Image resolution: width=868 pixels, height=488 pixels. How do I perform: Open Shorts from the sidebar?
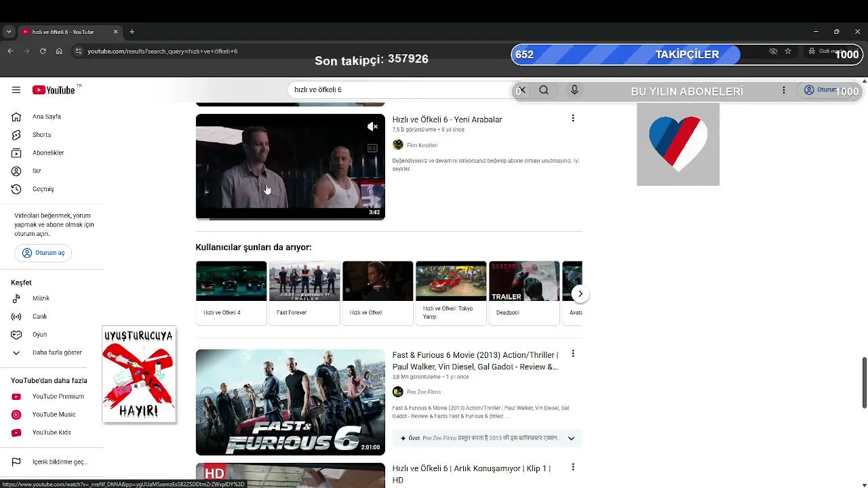pyautogui.click(x=41, y=135)
